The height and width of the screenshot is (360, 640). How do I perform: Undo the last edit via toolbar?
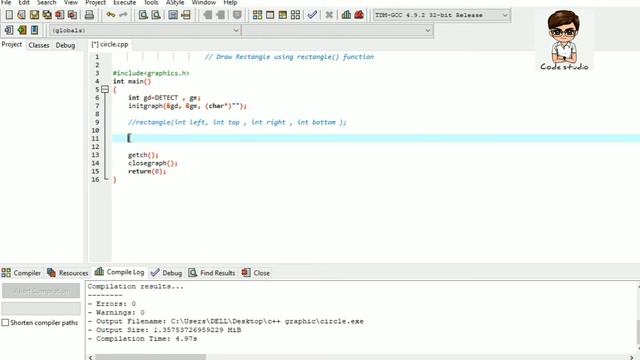[111, 15]
